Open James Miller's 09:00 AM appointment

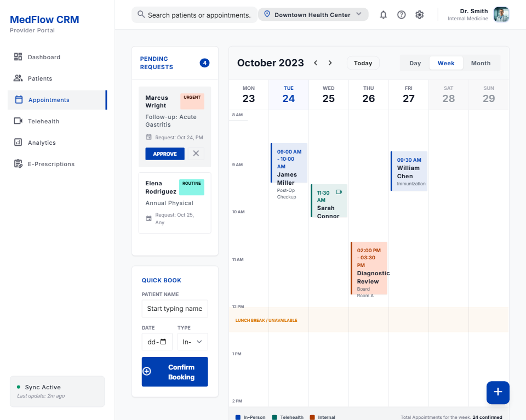[289, 163]
